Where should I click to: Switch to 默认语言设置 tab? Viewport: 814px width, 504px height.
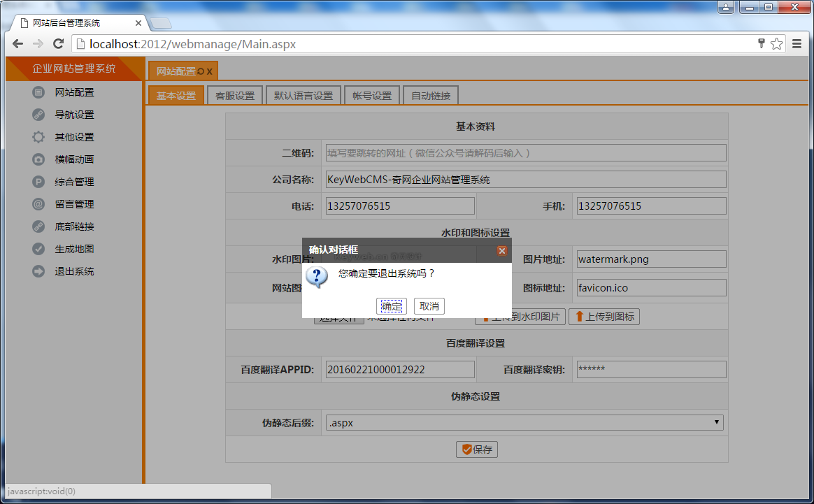(304, 96)
